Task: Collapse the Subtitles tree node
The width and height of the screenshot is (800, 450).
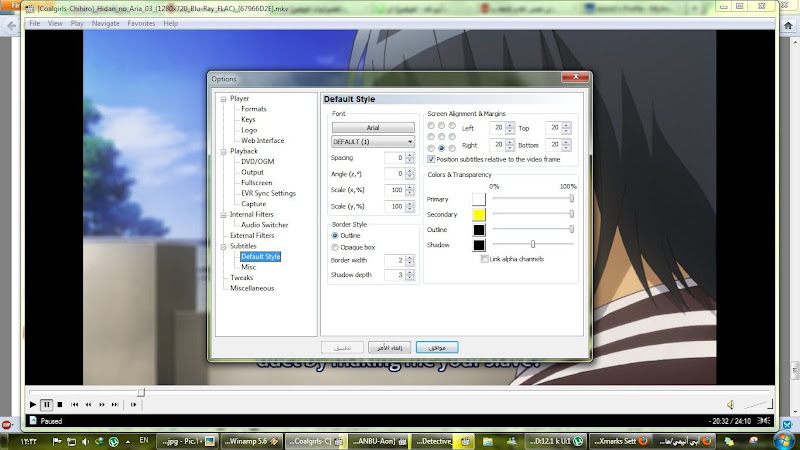Action: pyautogui.click(x=223, y=246)
